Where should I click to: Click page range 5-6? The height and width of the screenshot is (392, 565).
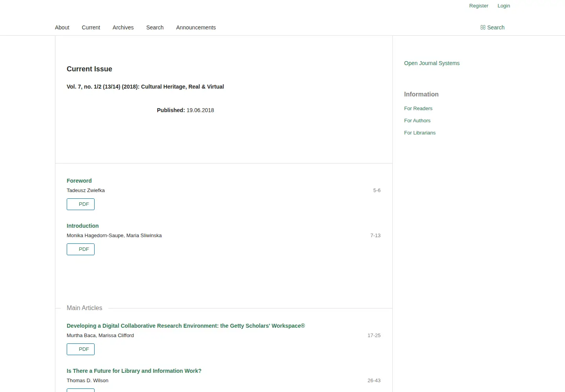377,191
